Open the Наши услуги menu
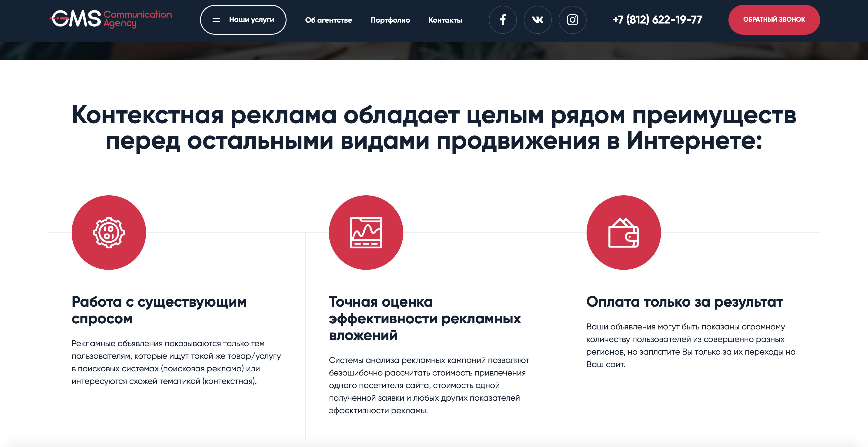Screen dimensions: 868x447 243,20
